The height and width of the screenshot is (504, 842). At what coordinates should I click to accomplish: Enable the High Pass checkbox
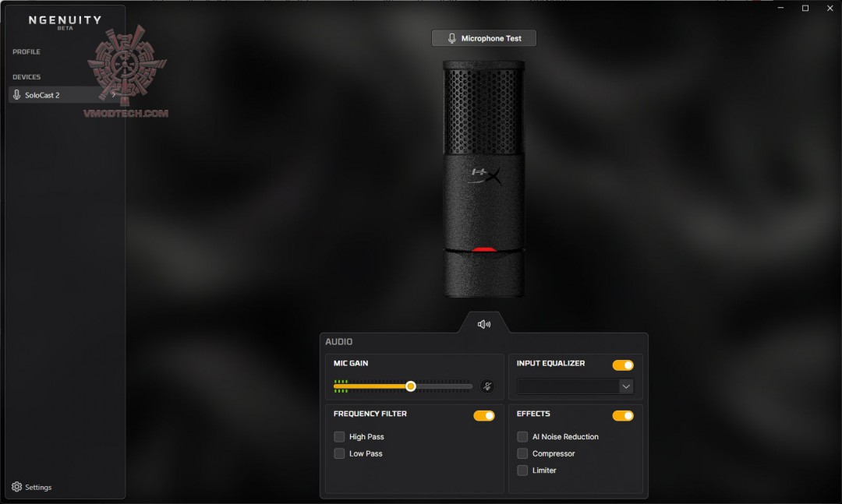coord(339,436)
